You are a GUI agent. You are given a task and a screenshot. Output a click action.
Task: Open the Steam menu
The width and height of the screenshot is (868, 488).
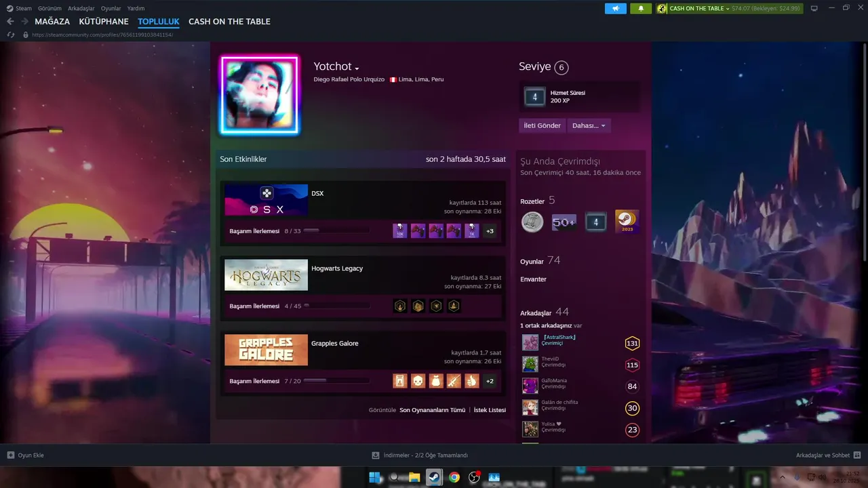point(19,8)
